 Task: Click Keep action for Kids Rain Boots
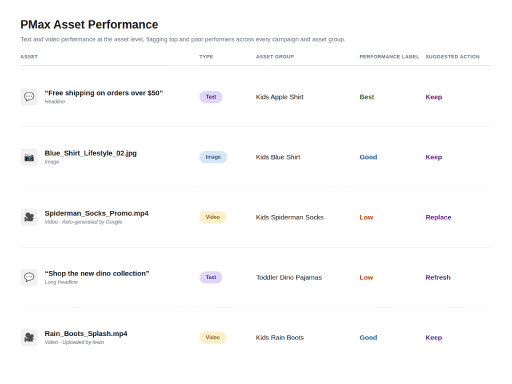click(434, 338)
